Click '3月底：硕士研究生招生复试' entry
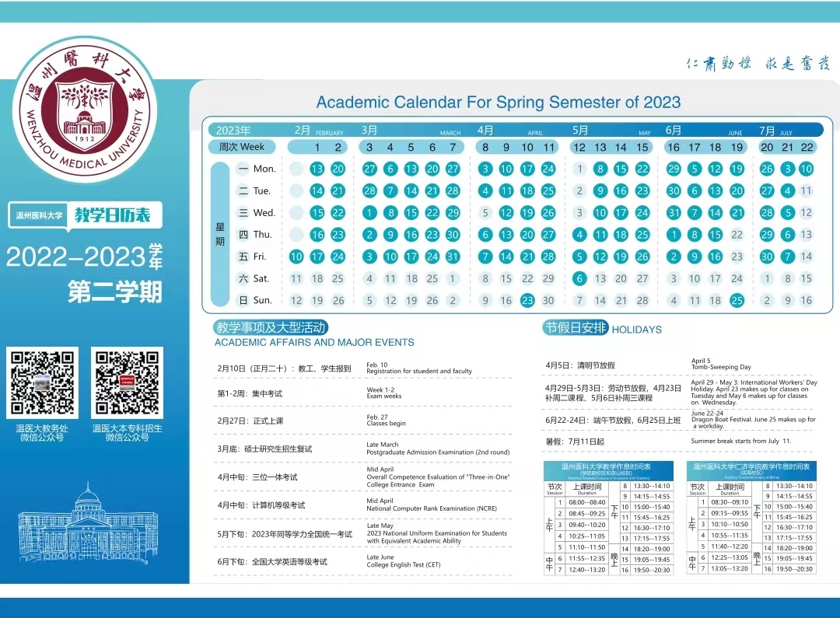The width and height of the screenshot is (840, 618). pyautogui.click(x=264, y=449)
